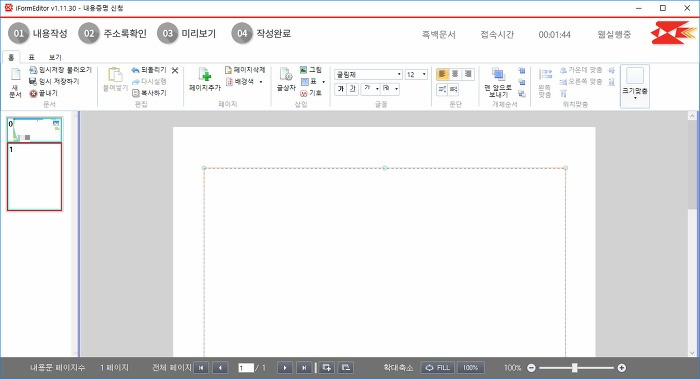Toggle center paragraph alignment button
This screenshot has height=379, width=700.
pos(455,74)
